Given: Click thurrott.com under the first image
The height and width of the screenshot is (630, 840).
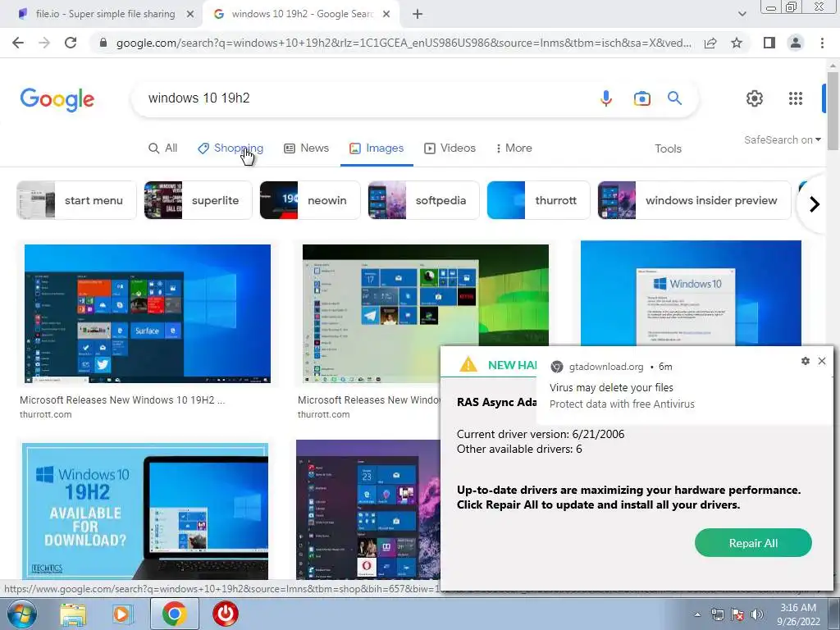Looking at the screenshot, I should pos(46,414).
